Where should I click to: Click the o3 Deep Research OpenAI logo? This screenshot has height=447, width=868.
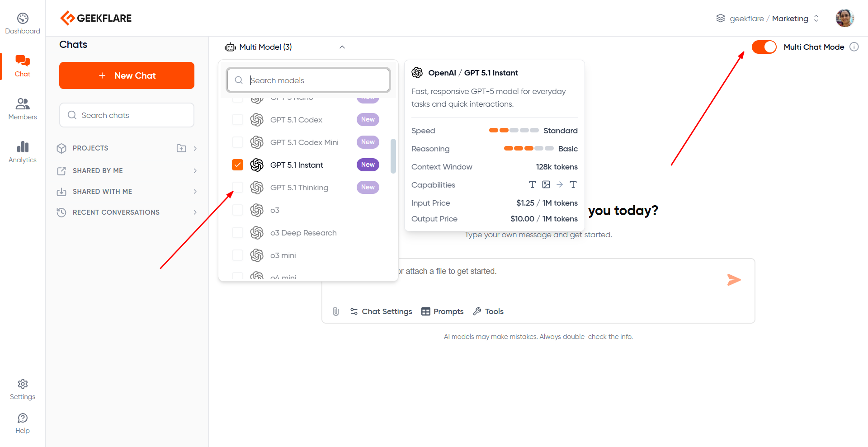tap(257, 233)
